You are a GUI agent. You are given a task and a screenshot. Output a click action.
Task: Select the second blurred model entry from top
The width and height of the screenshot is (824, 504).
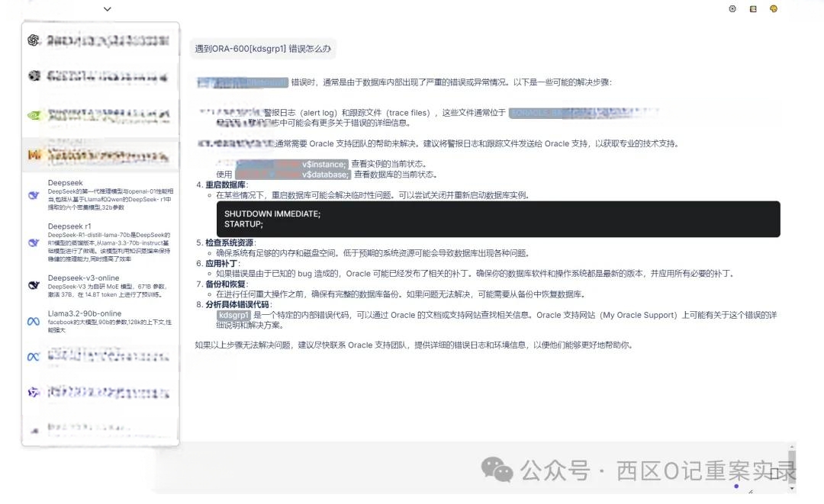(x=101, y=77)
